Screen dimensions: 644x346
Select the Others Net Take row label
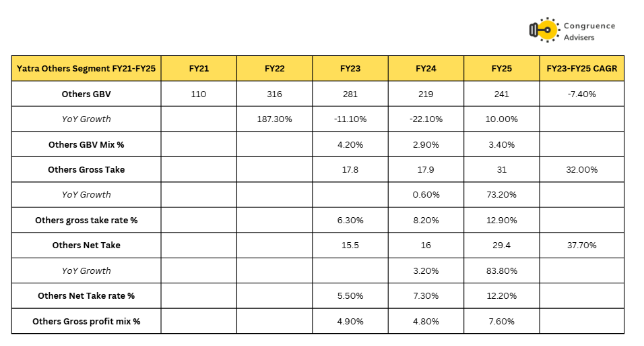point(86,246)
